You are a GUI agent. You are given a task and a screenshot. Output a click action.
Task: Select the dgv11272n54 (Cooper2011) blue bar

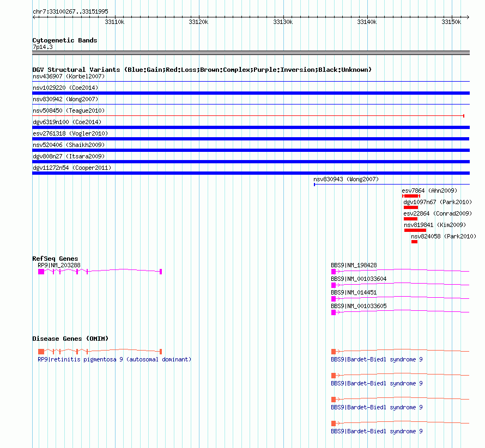[x=251, y=173]
